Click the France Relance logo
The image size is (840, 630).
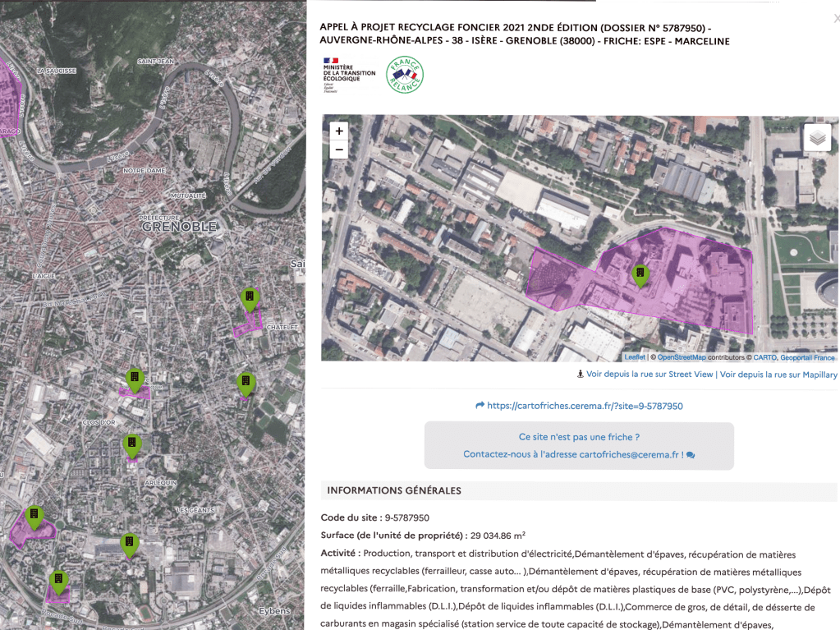point(405,75)
